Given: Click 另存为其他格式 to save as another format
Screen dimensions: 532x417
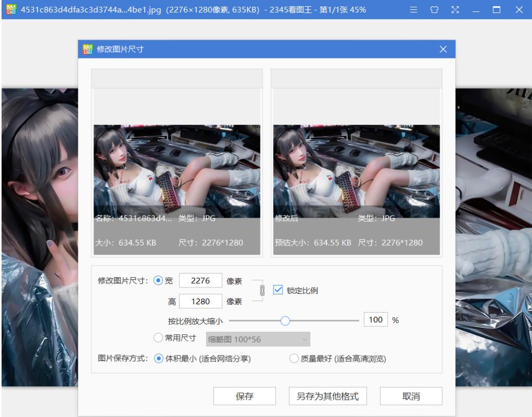Looking at the screenshot, I should point(328,396).
